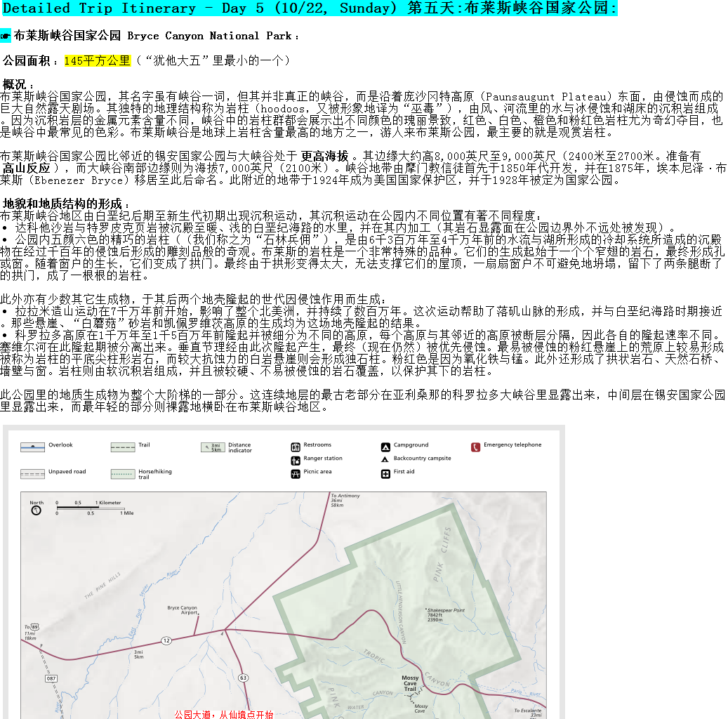728x719 pixels.
Task: Click the Route 63 marker on map
Action: (243, 678)
